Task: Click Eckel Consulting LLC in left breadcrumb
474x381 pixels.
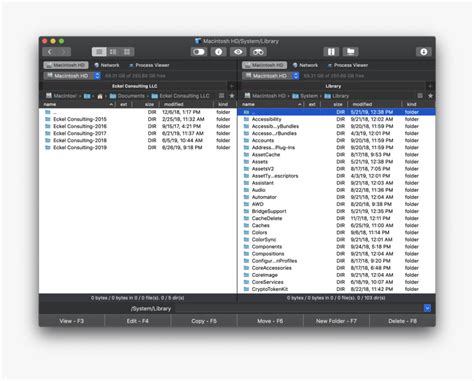Action: click(x=181, y=96)
